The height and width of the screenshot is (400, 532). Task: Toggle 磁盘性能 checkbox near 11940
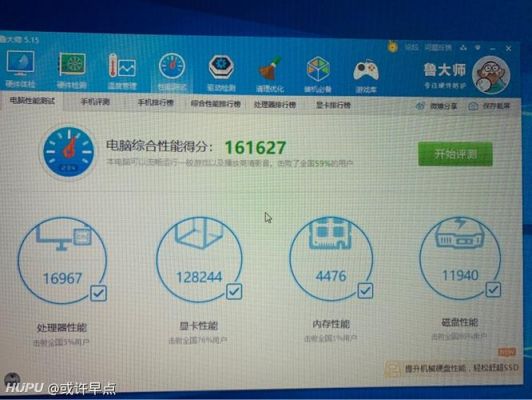[x=493, y=289]
